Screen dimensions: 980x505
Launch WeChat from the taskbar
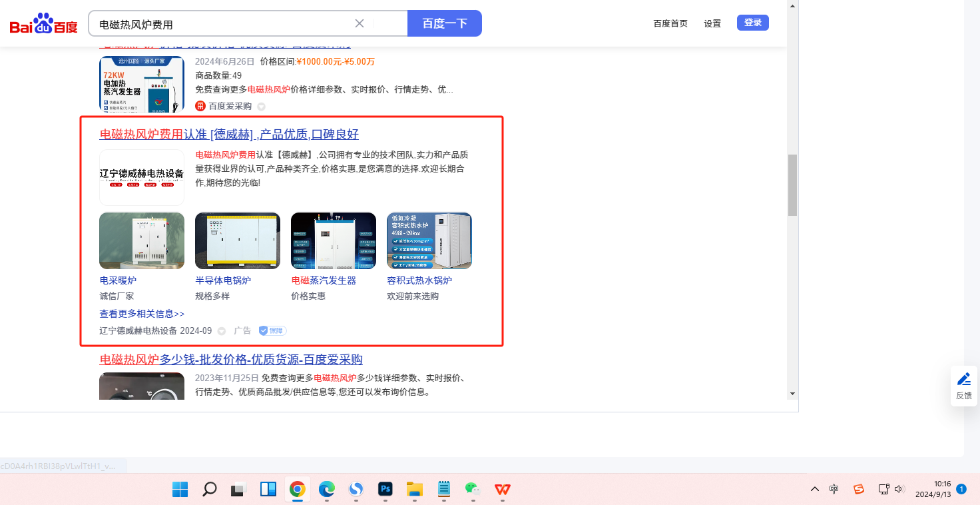(x=472, y=490)
